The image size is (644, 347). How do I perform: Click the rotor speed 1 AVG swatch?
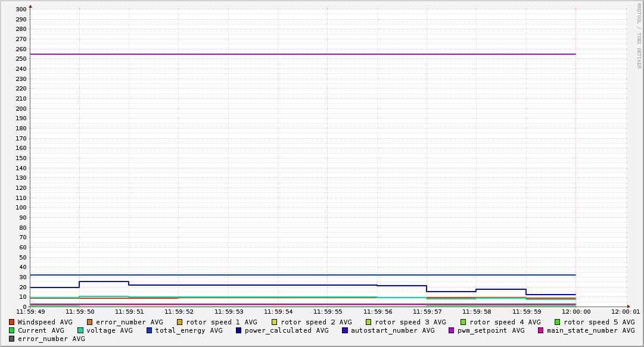coord(180,322)
